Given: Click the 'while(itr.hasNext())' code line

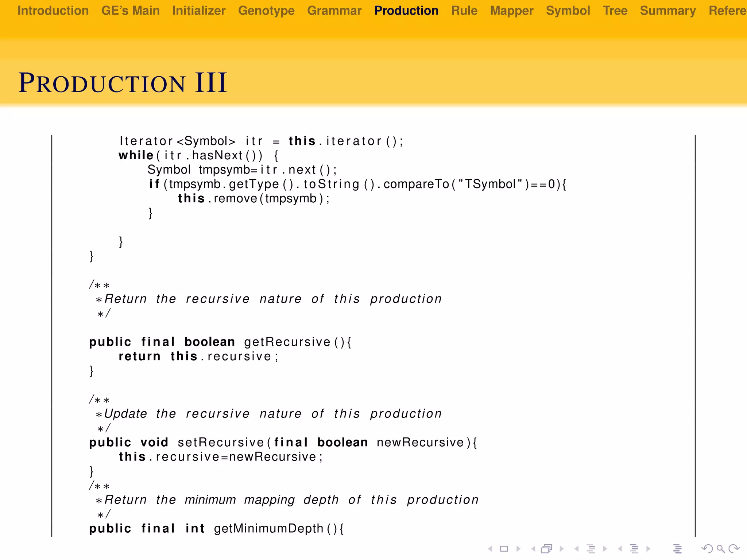Looking at the screenshot, I should tap(199, 156).
